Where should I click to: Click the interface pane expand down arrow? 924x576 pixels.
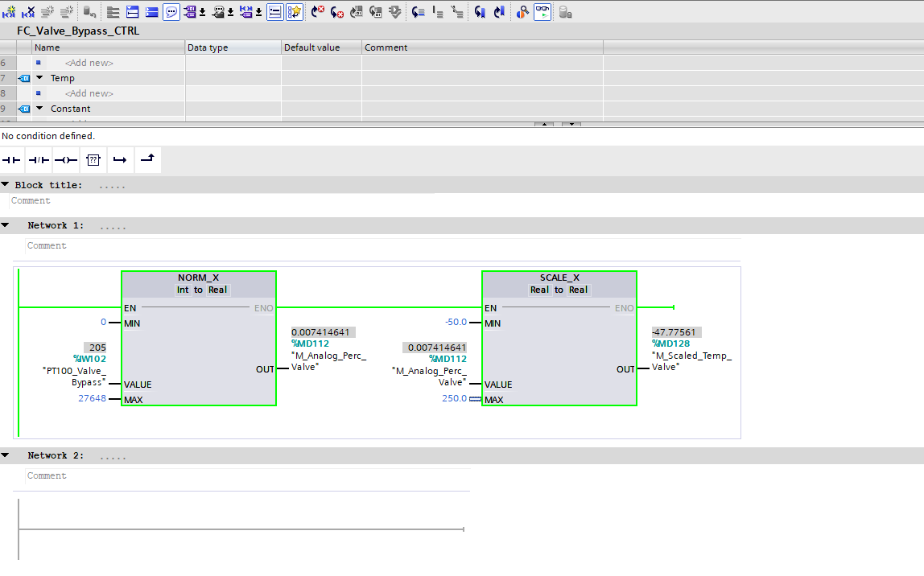571,124
